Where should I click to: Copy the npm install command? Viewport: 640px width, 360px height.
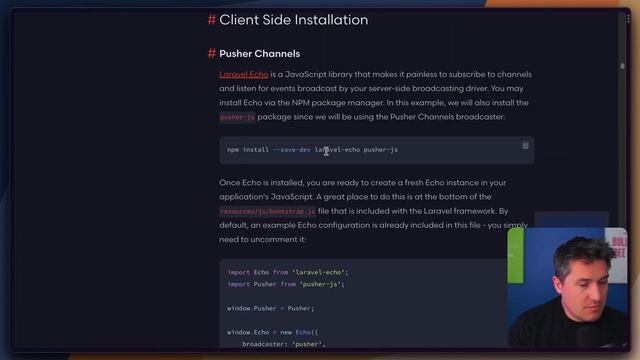pos(525,146)
